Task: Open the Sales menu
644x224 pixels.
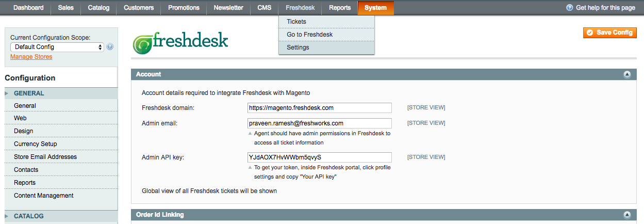Action: coord(65,8)
